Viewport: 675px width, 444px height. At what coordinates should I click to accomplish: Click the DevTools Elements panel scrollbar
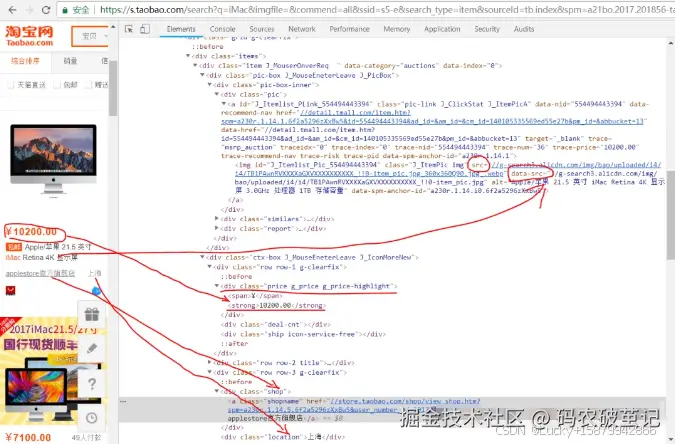tap(671, 215)
